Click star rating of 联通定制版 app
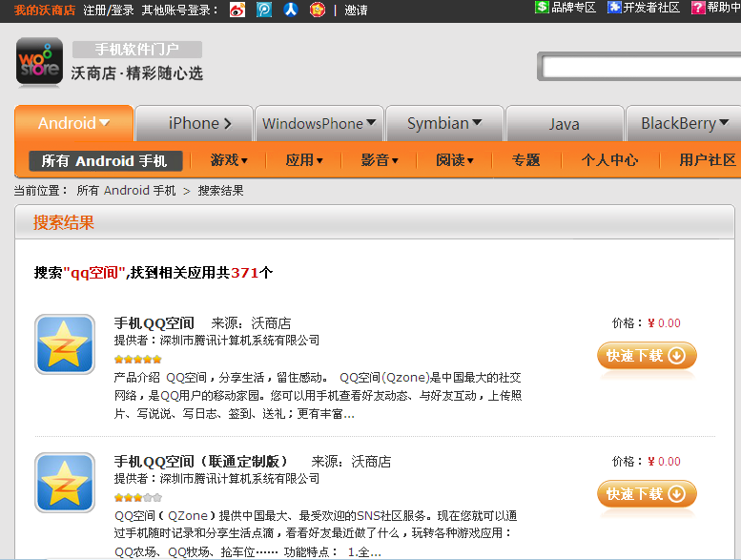This screenshot has width=741, height=560. [137, 497]
